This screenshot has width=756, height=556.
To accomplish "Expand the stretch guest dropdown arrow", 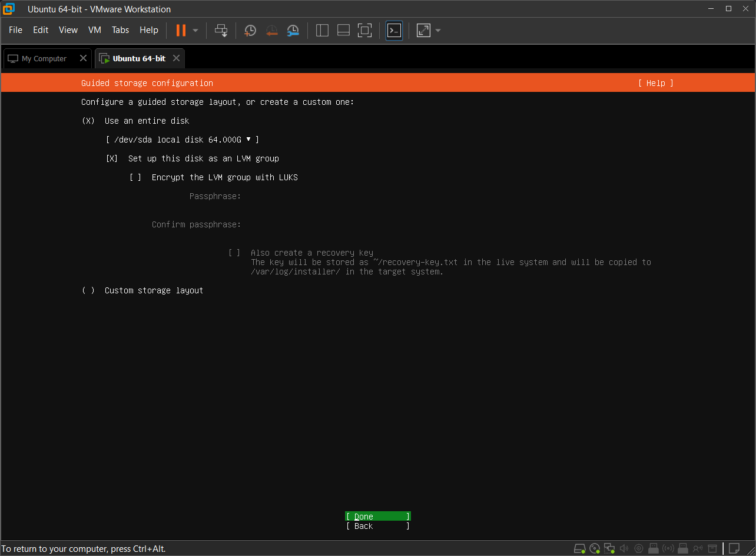I will pyautogui.click(x=437, y=30).
